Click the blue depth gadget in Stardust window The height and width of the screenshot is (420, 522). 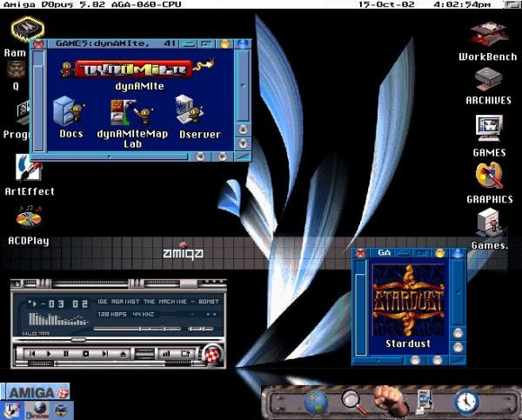tap(458, 253)
